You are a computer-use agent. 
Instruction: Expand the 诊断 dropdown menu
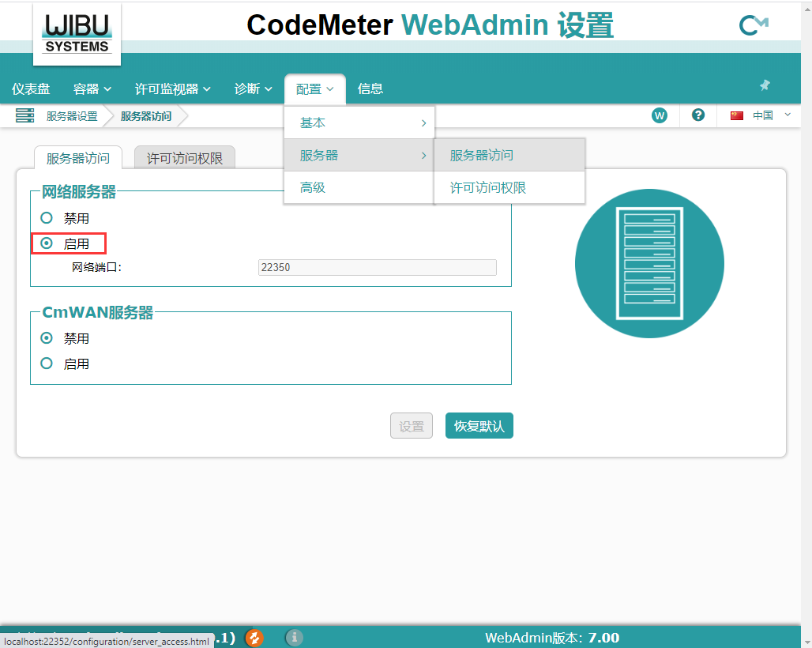click(253, 89)
